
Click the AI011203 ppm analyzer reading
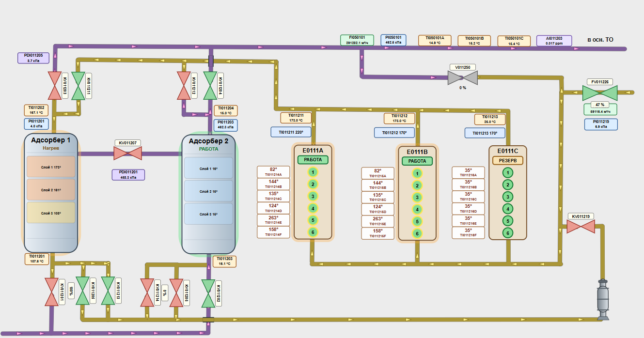click(554, 41)
